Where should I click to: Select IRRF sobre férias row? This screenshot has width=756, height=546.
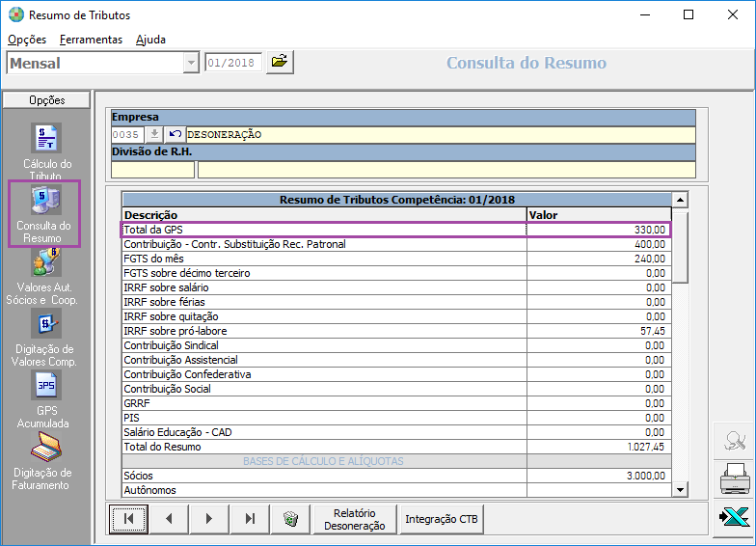396,302
